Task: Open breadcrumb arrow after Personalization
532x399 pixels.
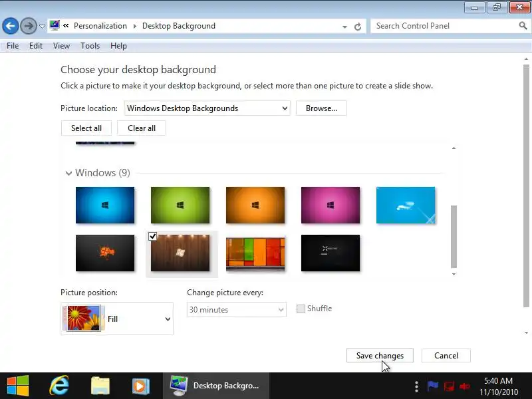Action: 135,26
